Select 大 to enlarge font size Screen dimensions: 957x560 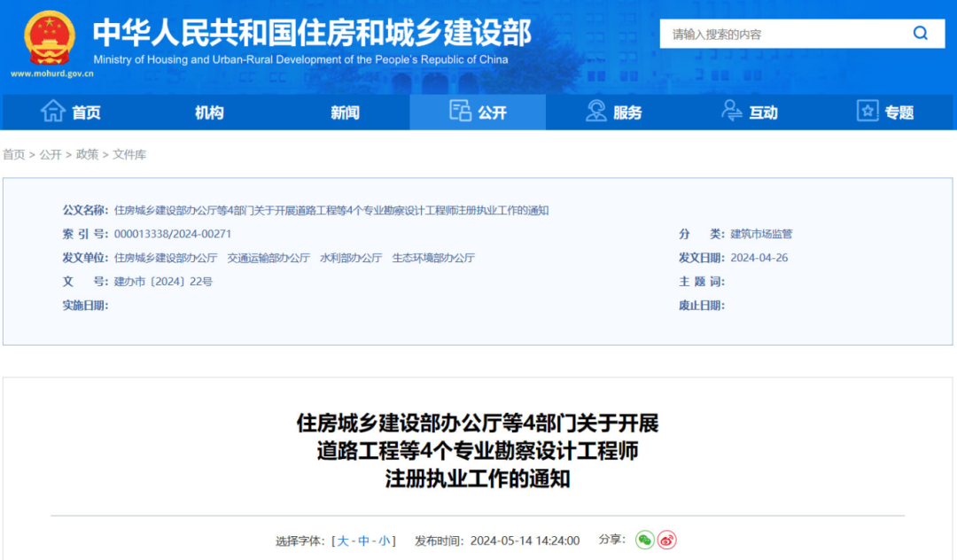click(x=343, y=540)
